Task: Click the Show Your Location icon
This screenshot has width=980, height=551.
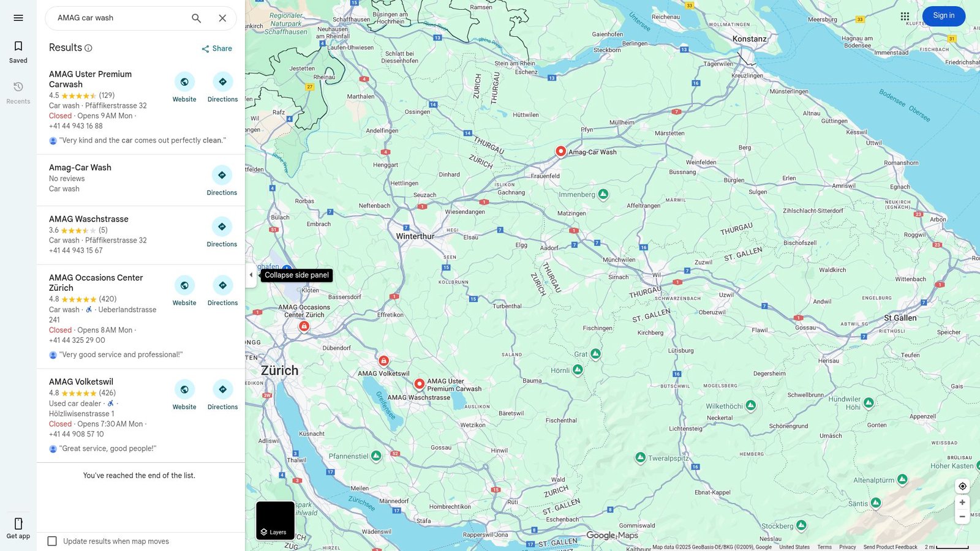Action: pos(962,485)
